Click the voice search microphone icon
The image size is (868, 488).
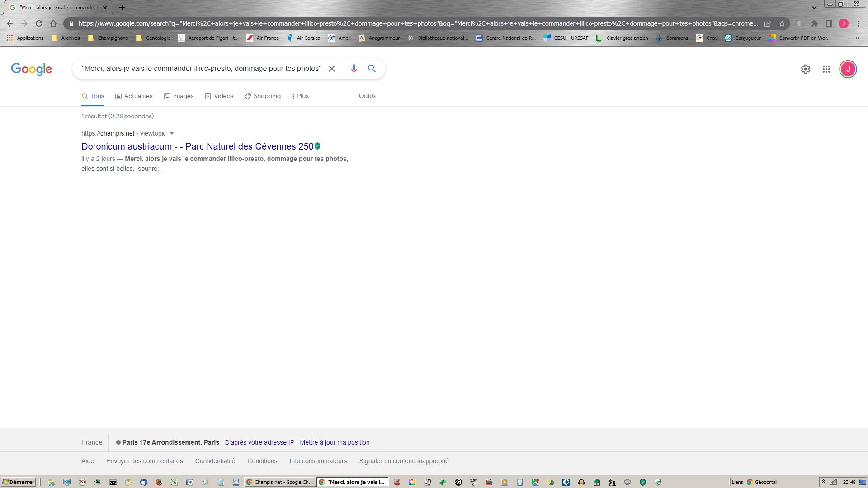(354, 69)
